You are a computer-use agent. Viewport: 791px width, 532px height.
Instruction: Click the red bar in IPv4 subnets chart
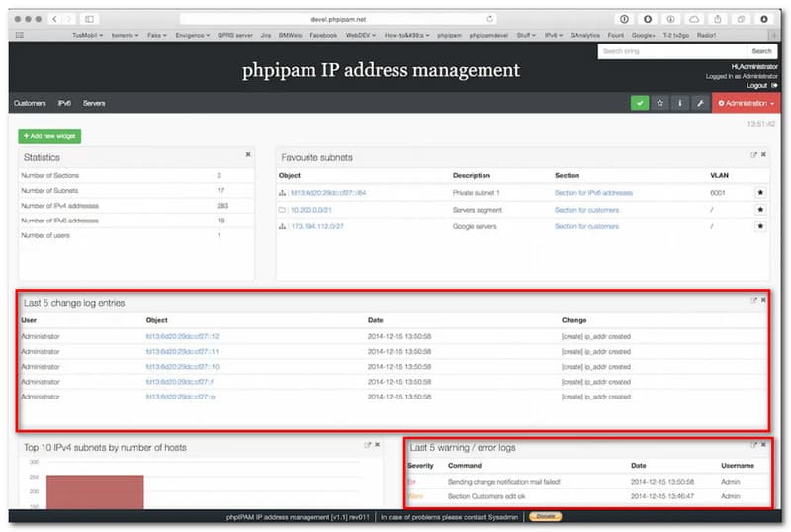click(x=94, y=489)
